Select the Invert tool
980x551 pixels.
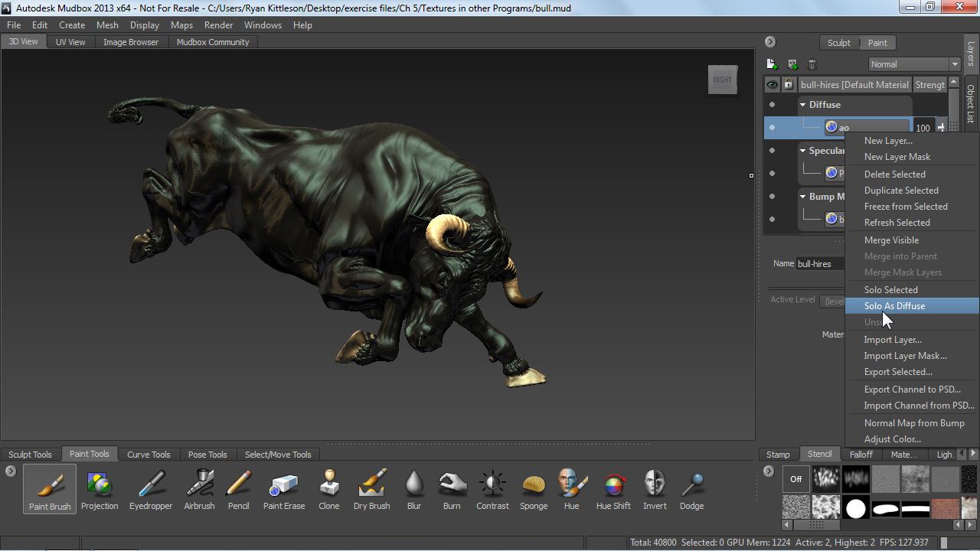[655, 490]
